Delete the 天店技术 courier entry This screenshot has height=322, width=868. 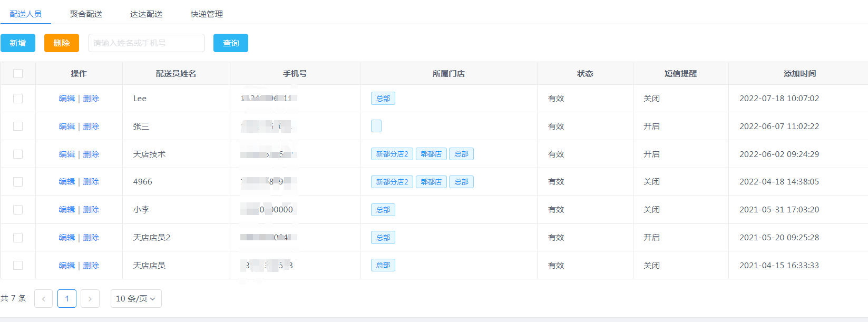pyautogui.click(x=91, y=154)
